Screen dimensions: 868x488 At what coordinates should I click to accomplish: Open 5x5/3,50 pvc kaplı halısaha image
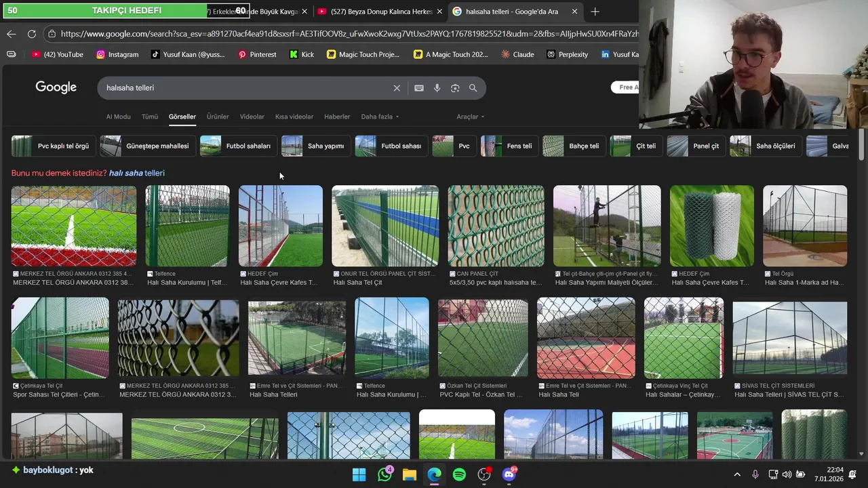click(496, 226)
